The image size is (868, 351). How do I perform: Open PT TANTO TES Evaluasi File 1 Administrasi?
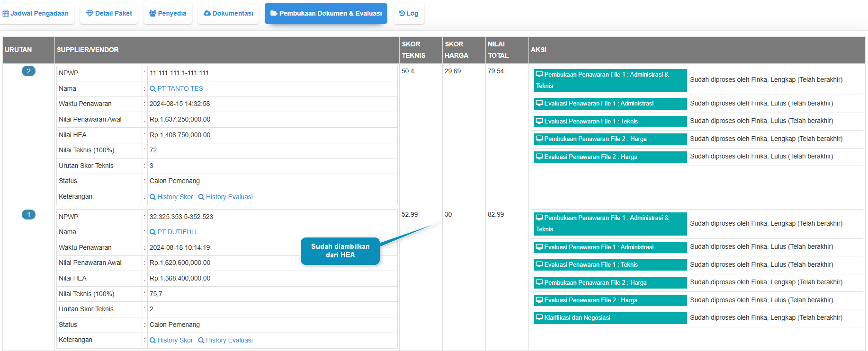610,104
